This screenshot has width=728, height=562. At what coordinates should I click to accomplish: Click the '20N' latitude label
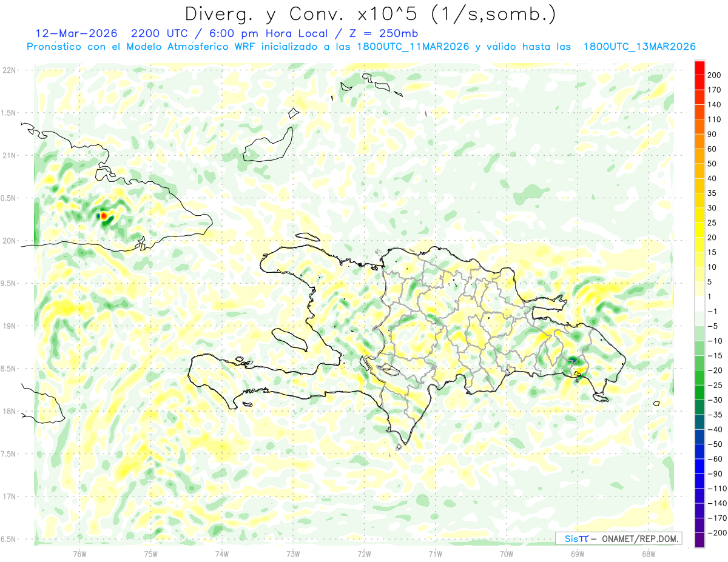point(9,241)
